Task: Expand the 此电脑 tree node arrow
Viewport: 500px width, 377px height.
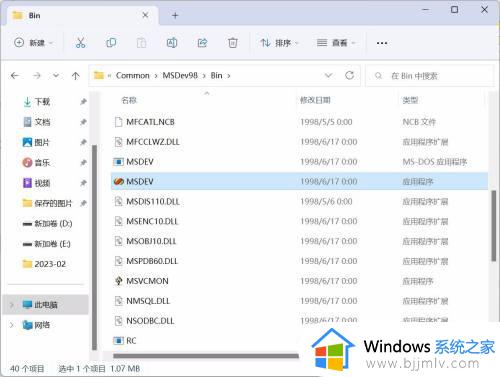Action: 12,305
